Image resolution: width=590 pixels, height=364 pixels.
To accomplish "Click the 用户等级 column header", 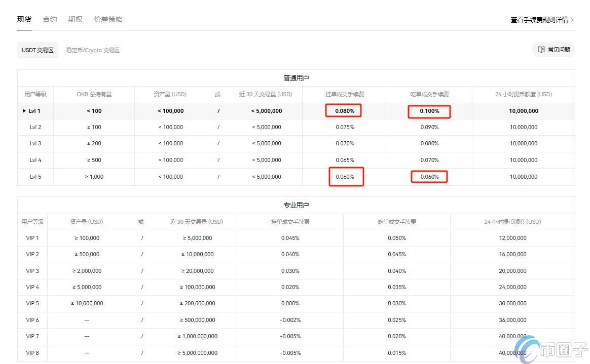I will pos(35,94).
